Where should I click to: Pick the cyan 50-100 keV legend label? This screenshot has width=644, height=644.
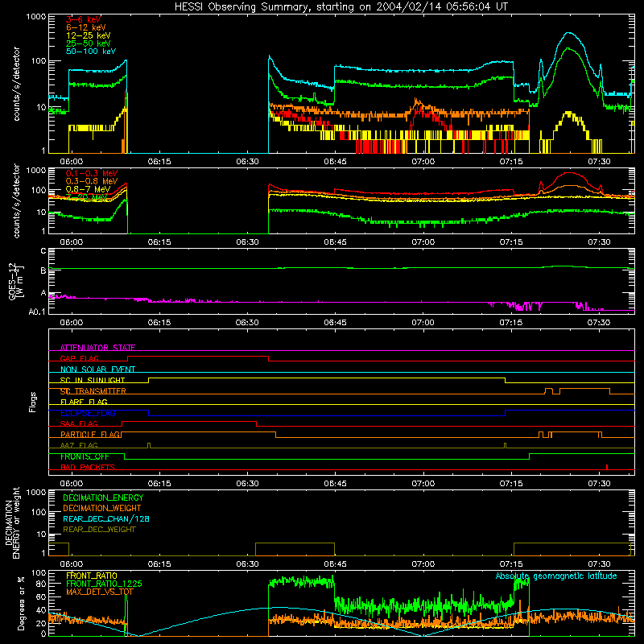tap(91, 52)
